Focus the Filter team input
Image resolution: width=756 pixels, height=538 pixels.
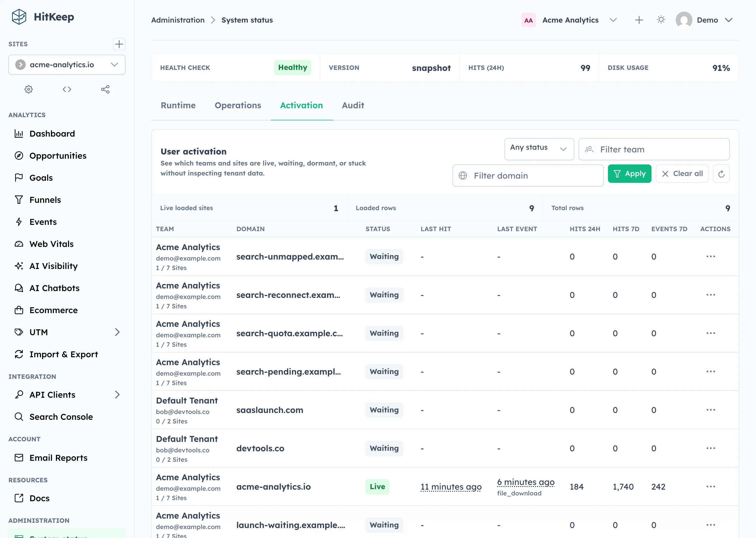pos(654,149)
